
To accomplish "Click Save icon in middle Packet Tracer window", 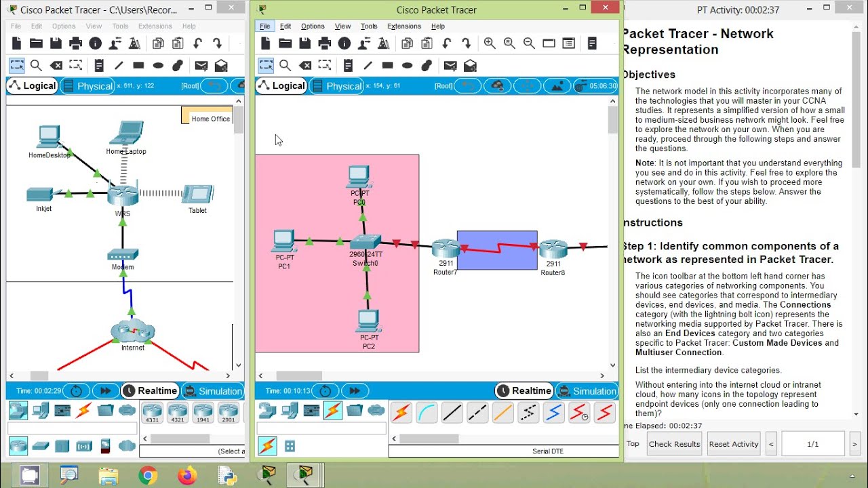I will 305,43.
